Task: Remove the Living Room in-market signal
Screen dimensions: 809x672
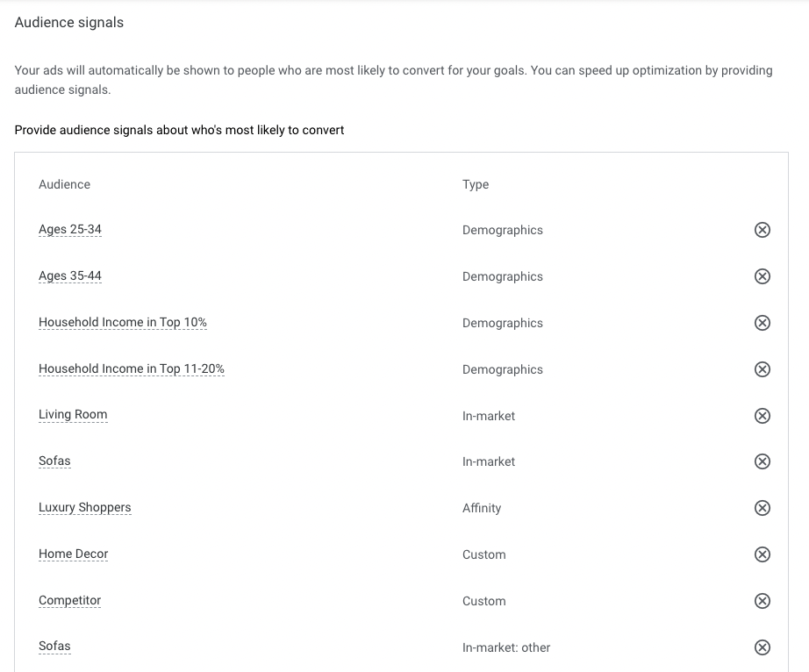Action: pyautogui.click(x=762, y=415)
